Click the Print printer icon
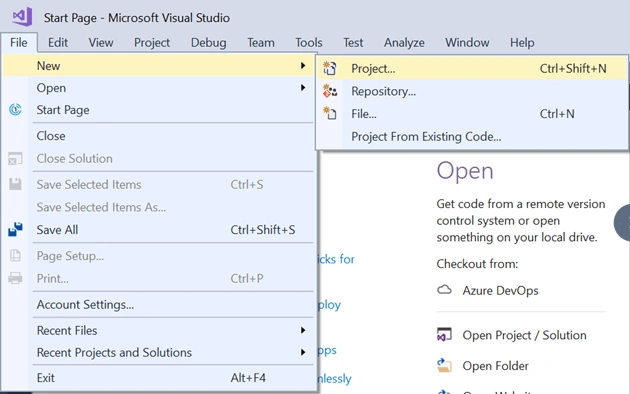 pyautogui.click(x=15, y=278)
